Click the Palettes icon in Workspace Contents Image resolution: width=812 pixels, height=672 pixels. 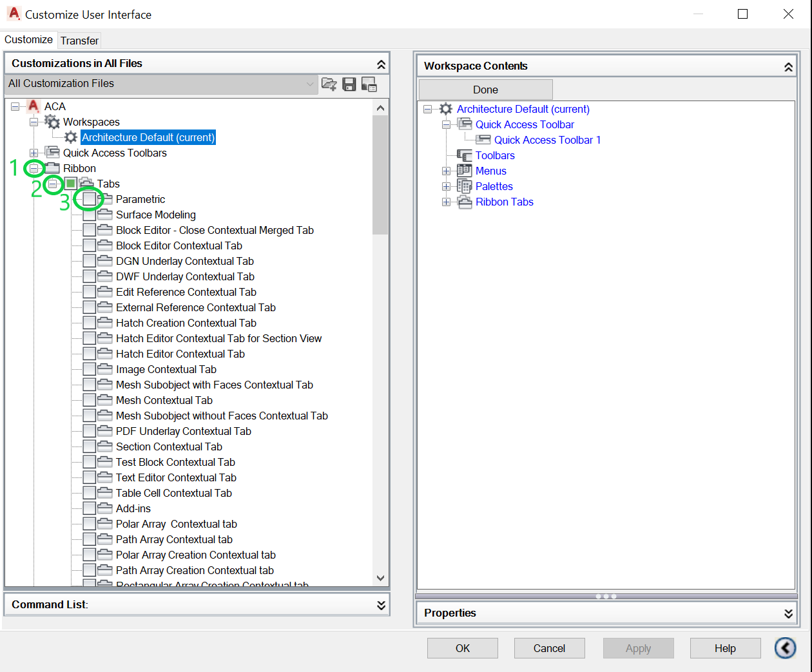pos(465,186)
